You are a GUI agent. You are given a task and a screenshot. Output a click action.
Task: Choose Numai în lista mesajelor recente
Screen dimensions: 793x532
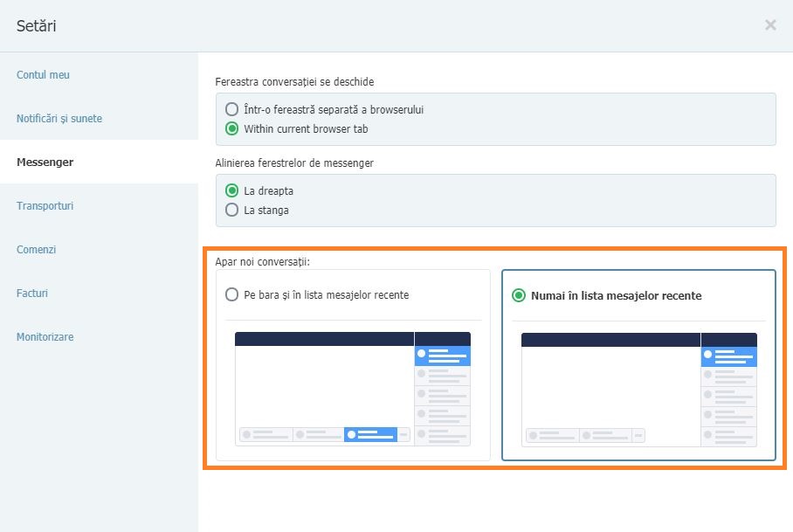coord(519,295)
